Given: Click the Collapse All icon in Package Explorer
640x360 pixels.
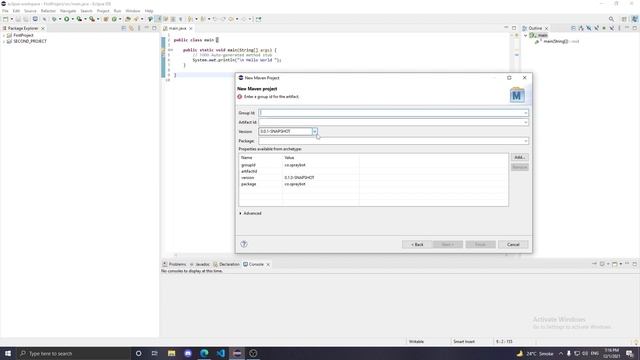Looking at the screenshot, I should coord(124,28).
